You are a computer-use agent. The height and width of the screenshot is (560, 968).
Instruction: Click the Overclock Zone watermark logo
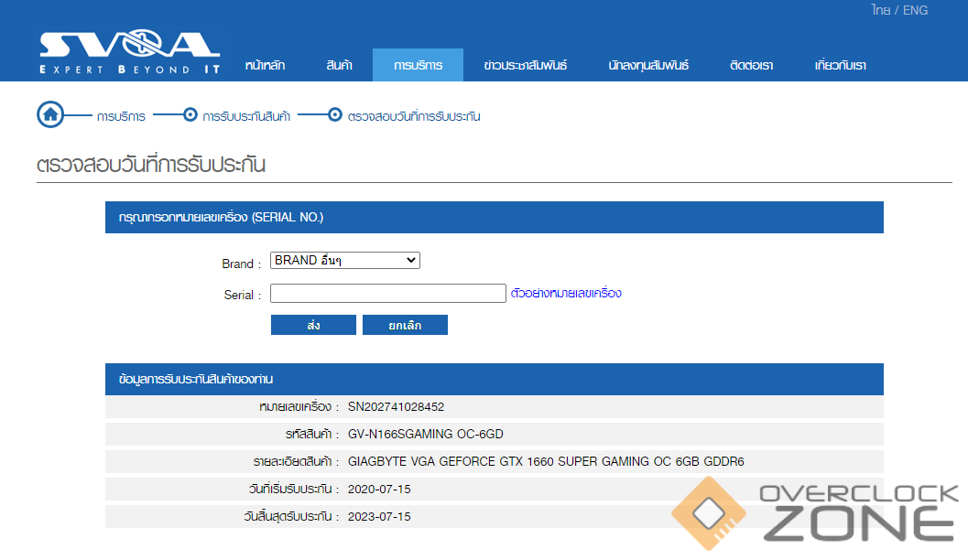(x=816, y=515)
